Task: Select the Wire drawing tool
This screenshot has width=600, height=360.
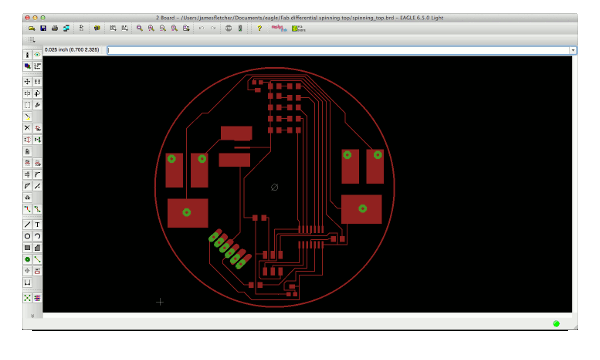Action: (27, 225)
